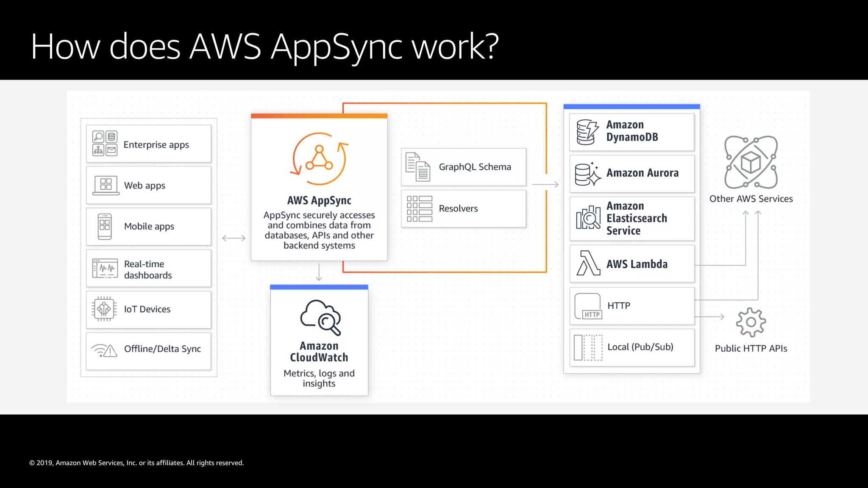Select the Amazon DynamoDB label
Viewport: 868px width, 488px height.
[x=632, y=131]
